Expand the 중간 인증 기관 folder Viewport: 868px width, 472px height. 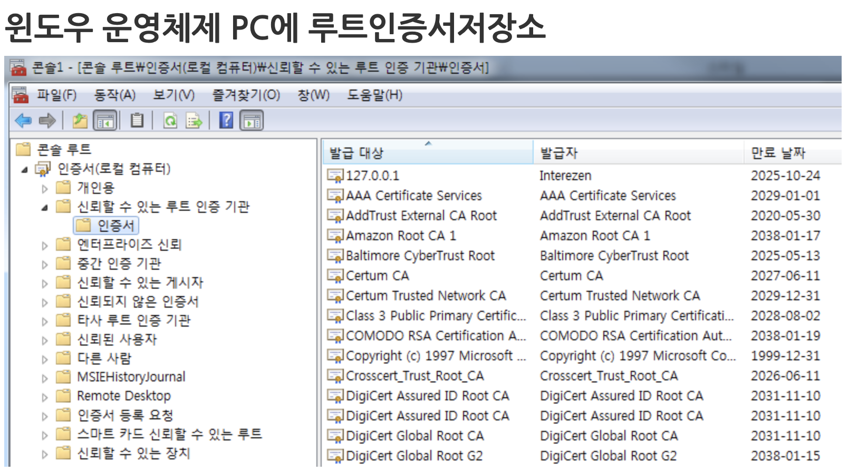45,264
